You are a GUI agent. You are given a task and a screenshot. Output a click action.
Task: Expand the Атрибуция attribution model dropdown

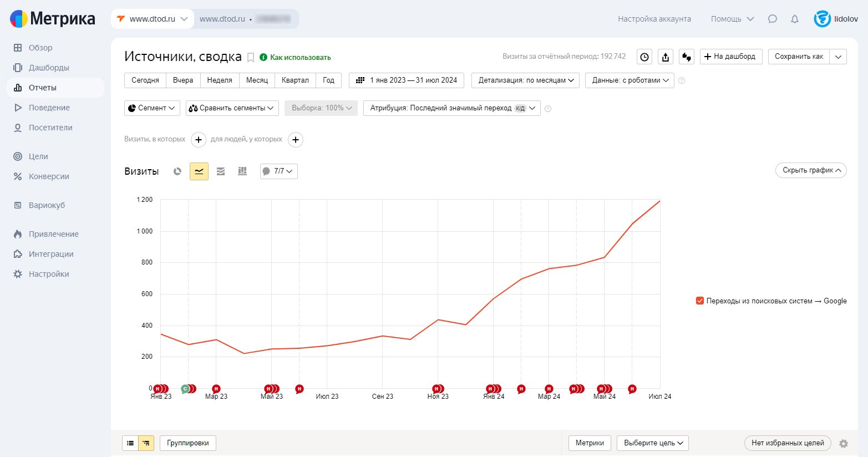pos(451,108)
